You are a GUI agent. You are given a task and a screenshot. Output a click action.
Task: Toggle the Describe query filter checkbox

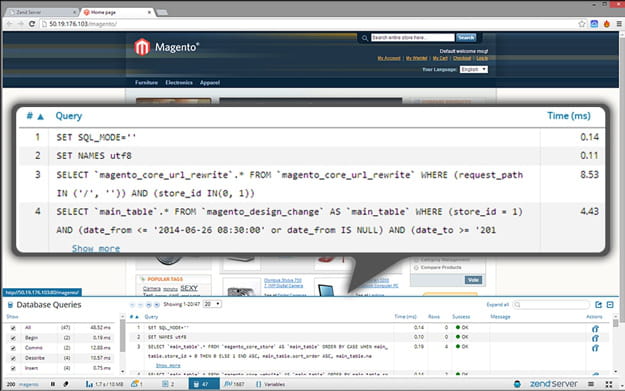coord(13,358)
